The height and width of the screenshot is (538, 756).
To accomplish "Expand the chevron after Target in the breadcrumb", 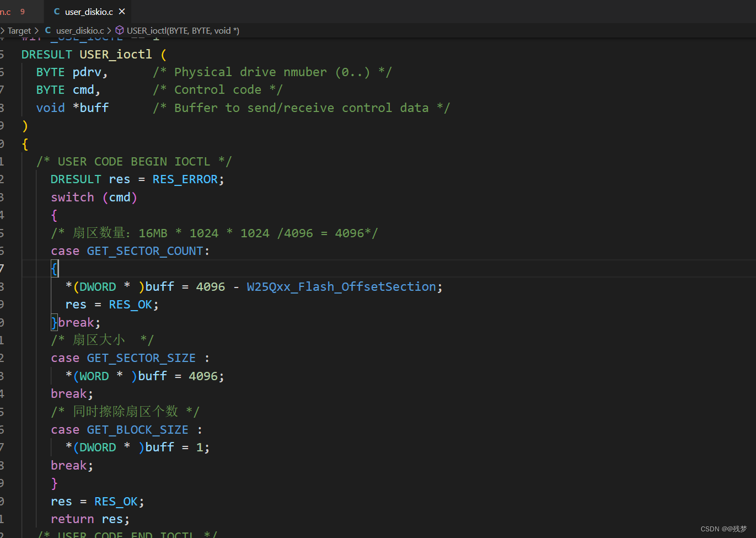I will pyautogui.click(x=37, y=31).
